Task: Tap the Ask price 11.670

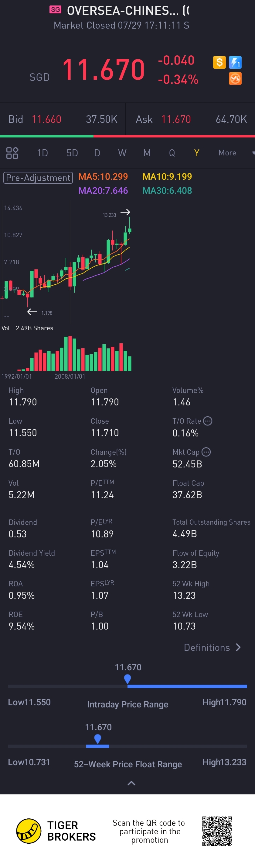Action: (x=176, y=119)
